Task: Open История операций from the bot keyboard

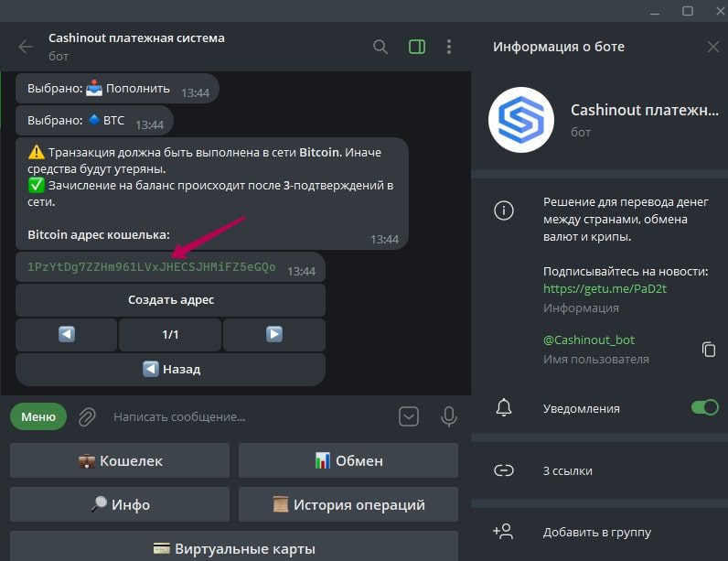Action: tap(348, 504)
